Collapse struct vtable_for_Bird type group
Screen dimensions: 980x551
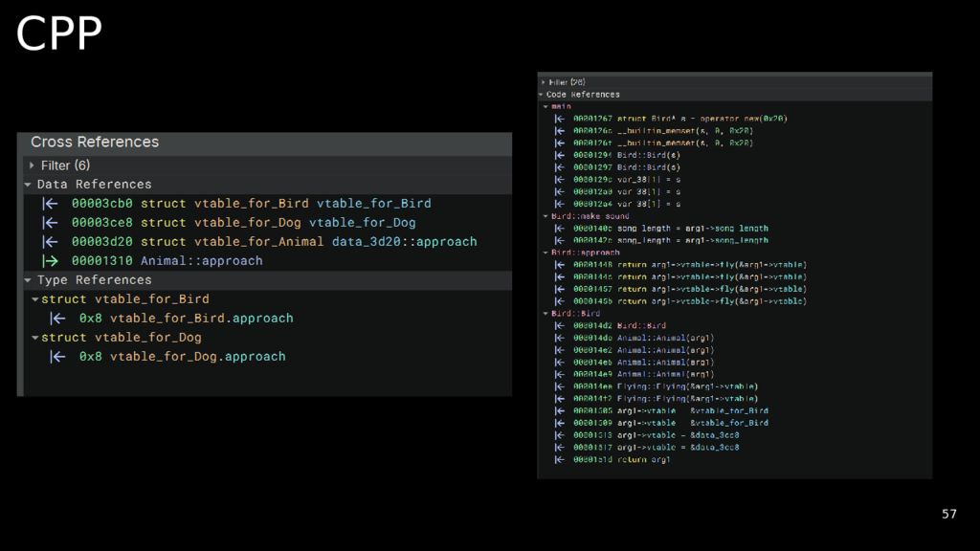pos(35,299)
